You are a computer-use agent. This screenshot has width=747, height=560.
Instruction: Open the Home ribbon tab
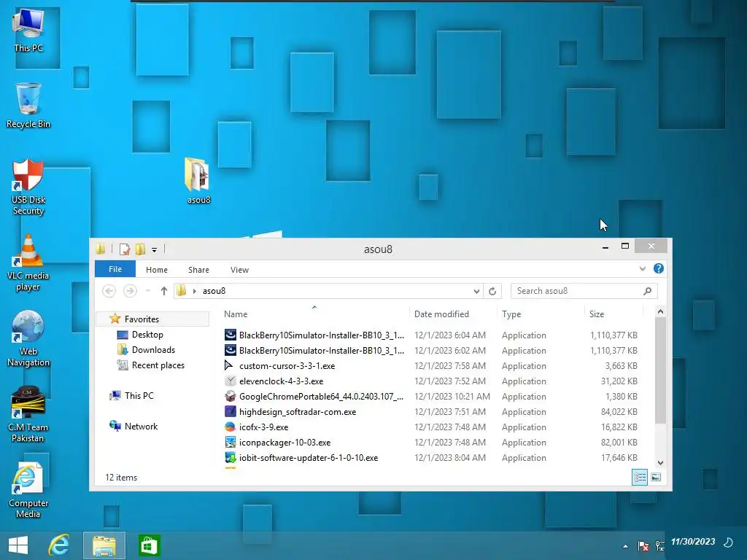tap(157, 270)
